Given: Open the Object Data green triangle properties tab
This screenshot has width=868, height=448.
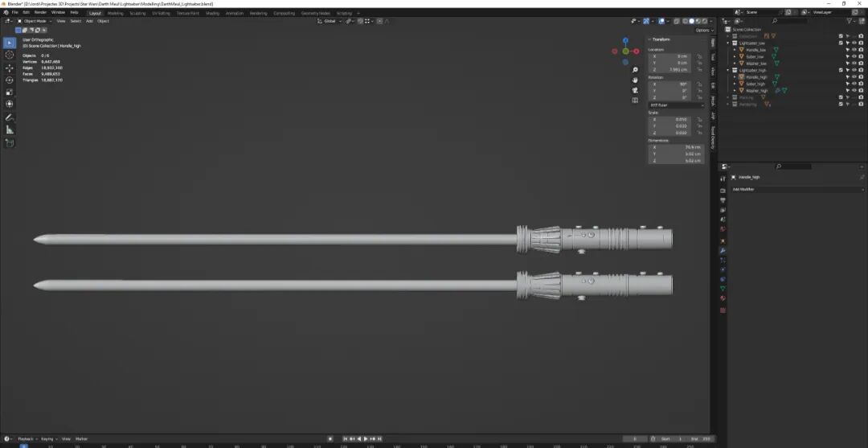Looking at the screenshot, I should click(723, 289).
